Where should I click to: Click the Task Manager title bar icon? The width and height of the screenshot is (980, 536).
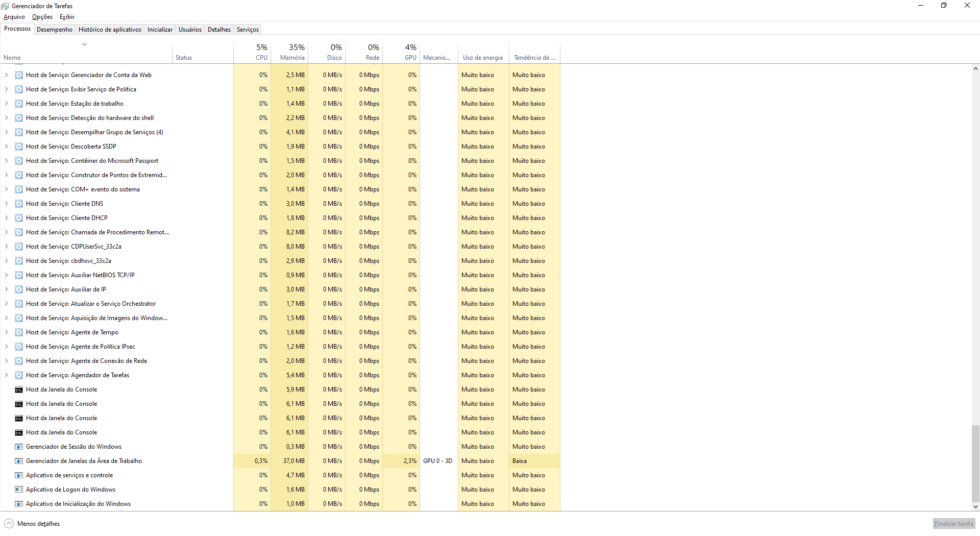6,6
